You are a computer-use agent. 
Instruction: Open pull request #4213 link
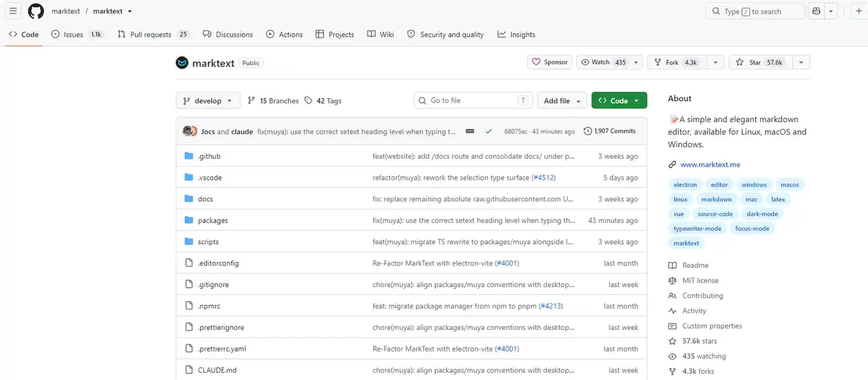pos(551,306)
